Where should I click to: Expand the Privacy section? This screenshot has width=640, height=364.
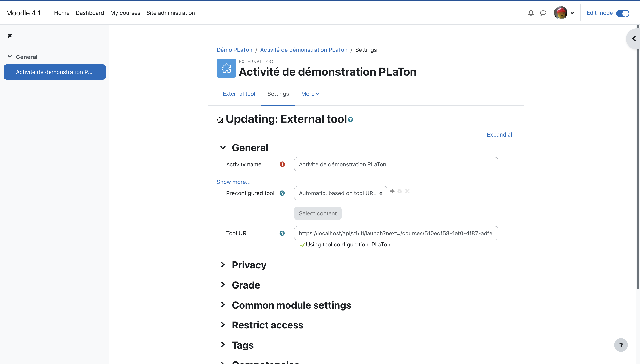249,265
